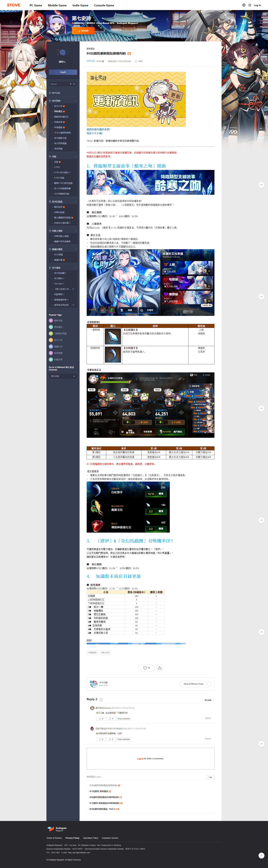Viewport: 268px width, 868px height.
Task: Report the comment by 夏月明河
Action: click(208, 718)
